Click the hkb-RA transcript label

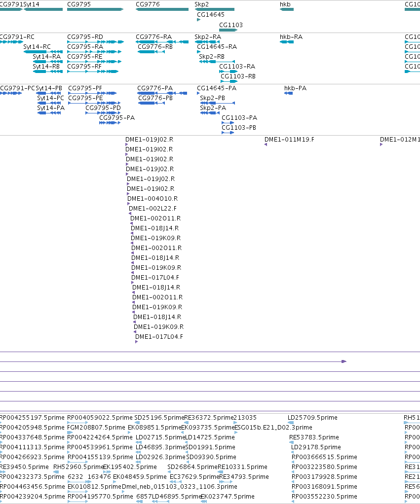pyautogui.click(x=291, y=37)
